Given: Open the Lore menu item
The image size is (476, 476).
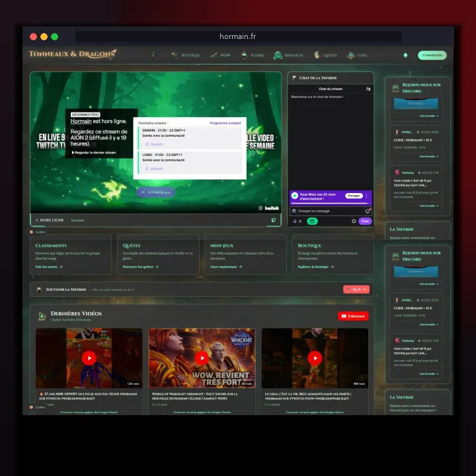Looking at the screenshot, I should 357,56.
